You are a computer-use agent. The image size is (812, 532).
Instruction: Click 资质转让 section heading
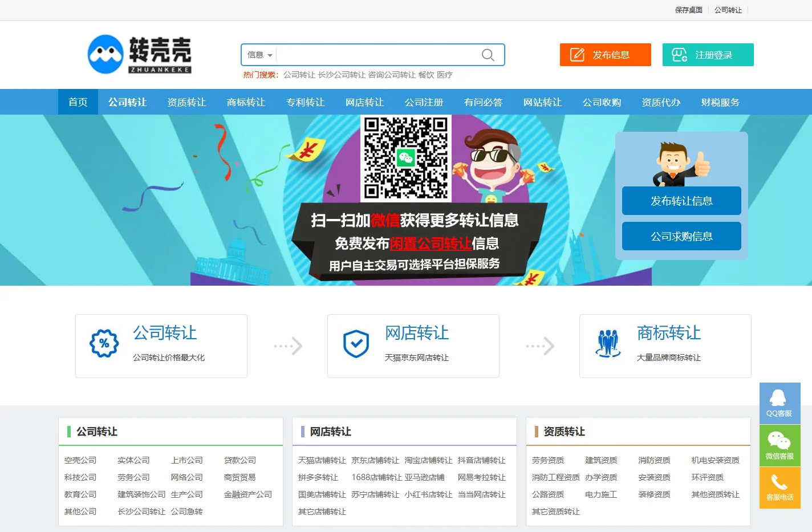point(565,432)
